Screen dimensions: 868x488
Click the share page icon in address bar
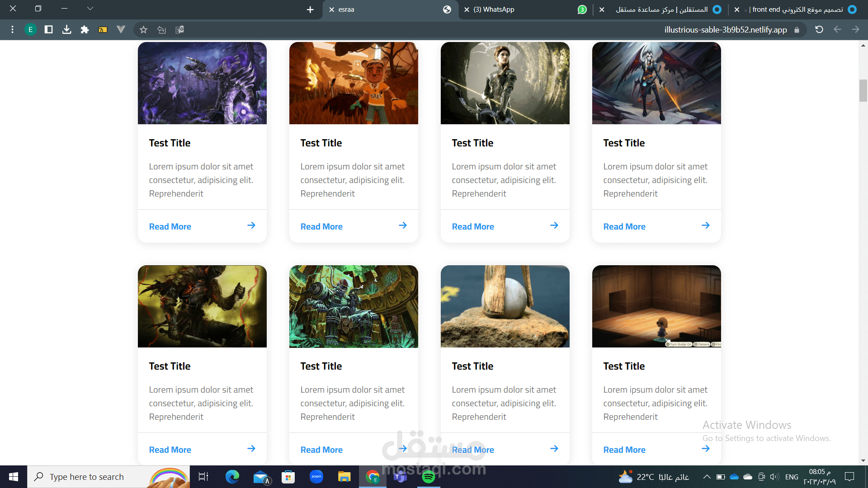point(161,30)
